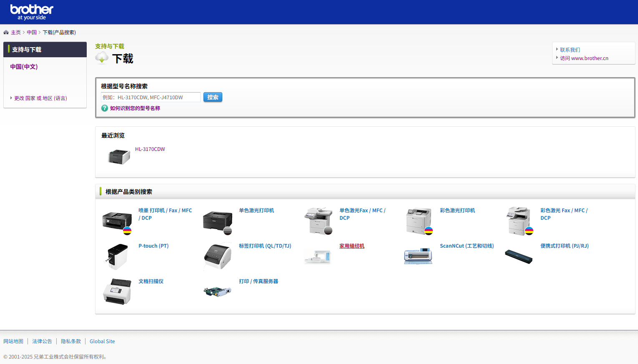The image size is (638, 364).
Task: Open the inkjet printer category image
Action: (x=117, y=221)
